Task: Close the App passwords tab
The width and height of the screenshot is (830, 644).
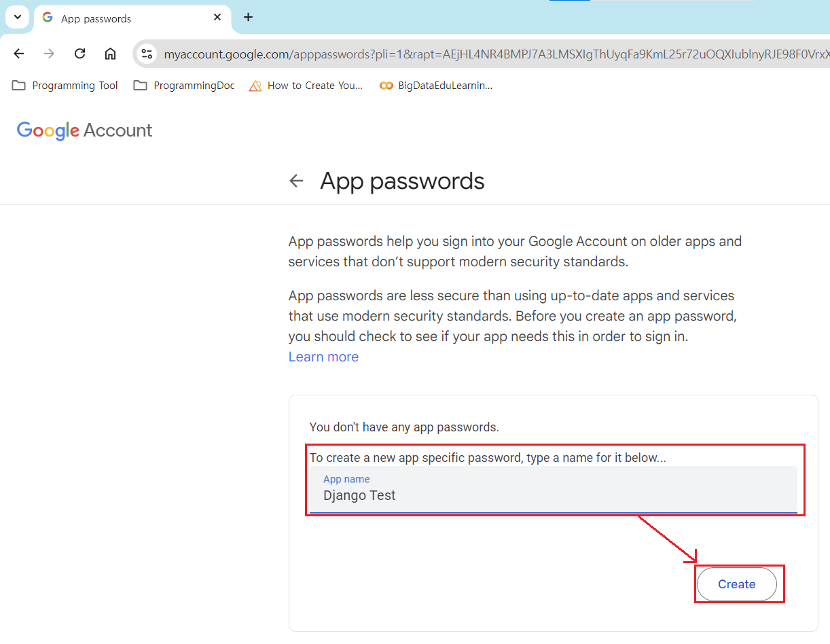Action: click(217, 18)
